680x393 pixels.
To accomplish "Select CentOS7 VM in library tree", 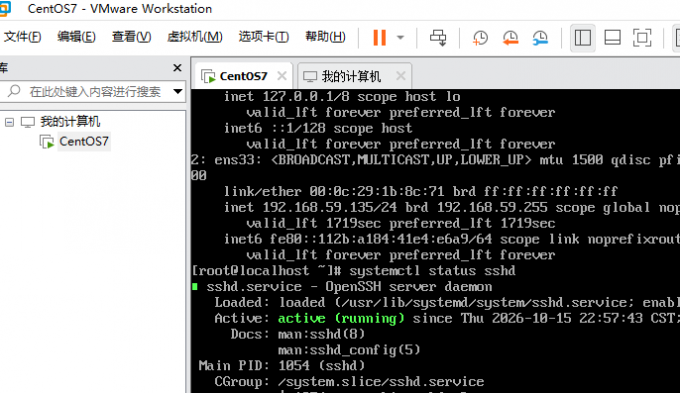I will (x=84, y=141).
